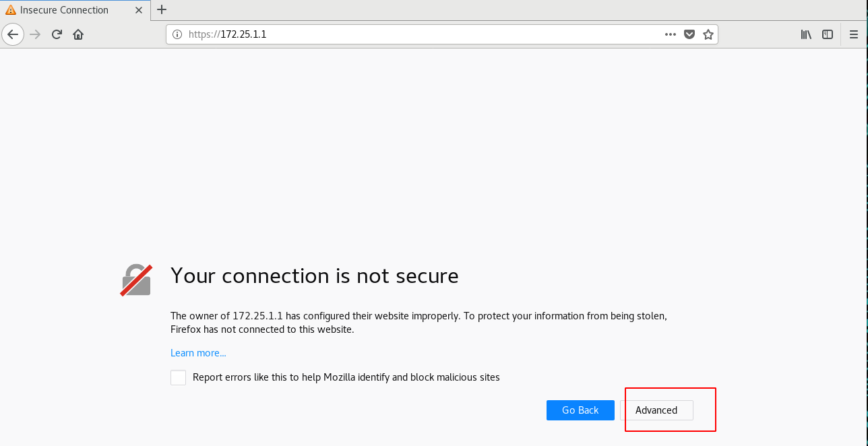Image resolution: width=868 pixels, height=446 pixels.
Task: Select the Insecure Connection tab
Action: 75,10
